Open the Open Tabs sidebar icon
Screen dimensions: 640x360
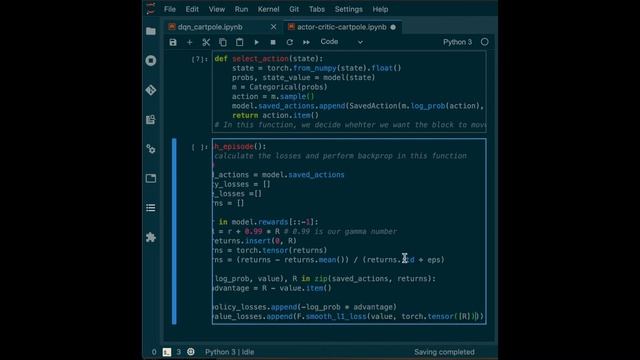coord(151,178)
